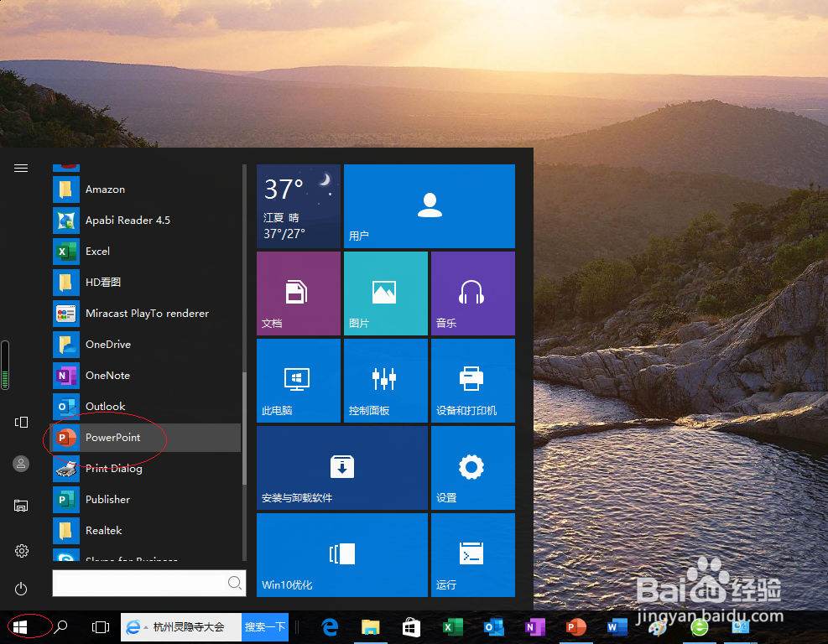Click the taskbar search magnifier icon
Screen dimensions: 828x644
[60, 627]
